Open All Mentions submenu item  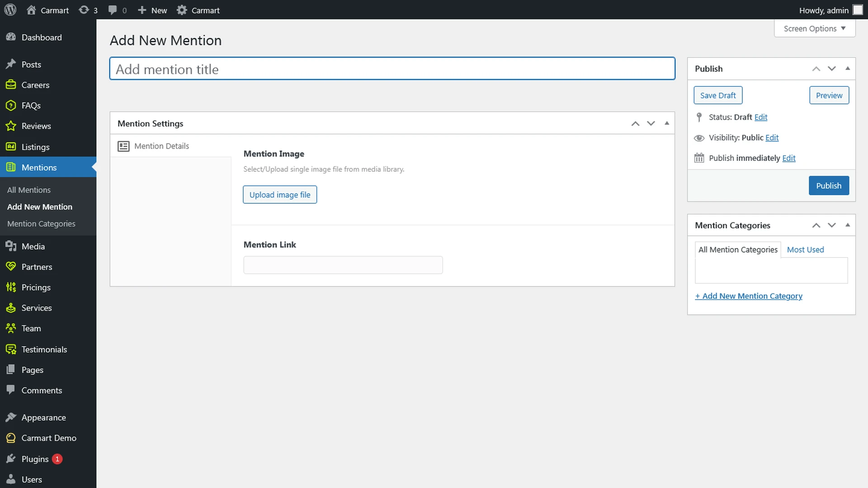29,190
